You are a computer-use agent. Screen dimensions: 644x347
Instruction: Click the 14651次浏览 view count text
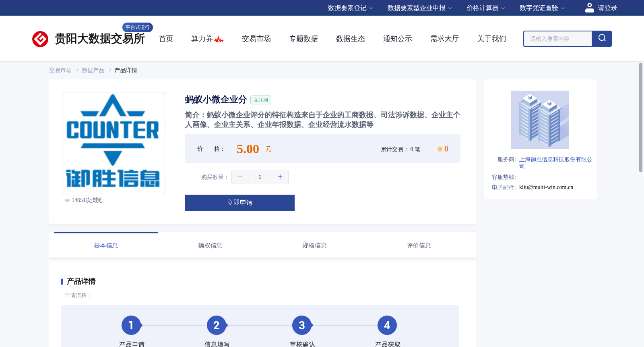pos(87,200)
